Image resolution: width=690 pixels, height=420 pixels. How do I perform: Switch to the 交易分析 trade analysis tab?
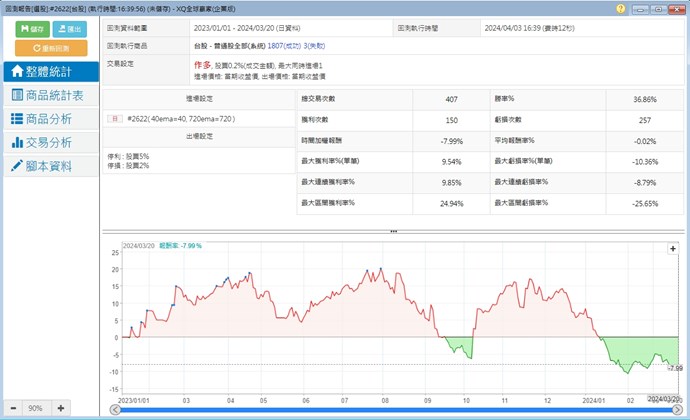point(50,143)
